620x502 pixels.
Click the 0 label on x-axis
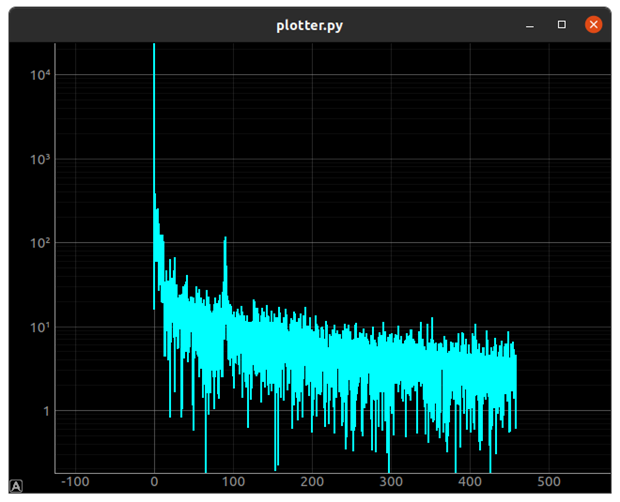[154, 482]
